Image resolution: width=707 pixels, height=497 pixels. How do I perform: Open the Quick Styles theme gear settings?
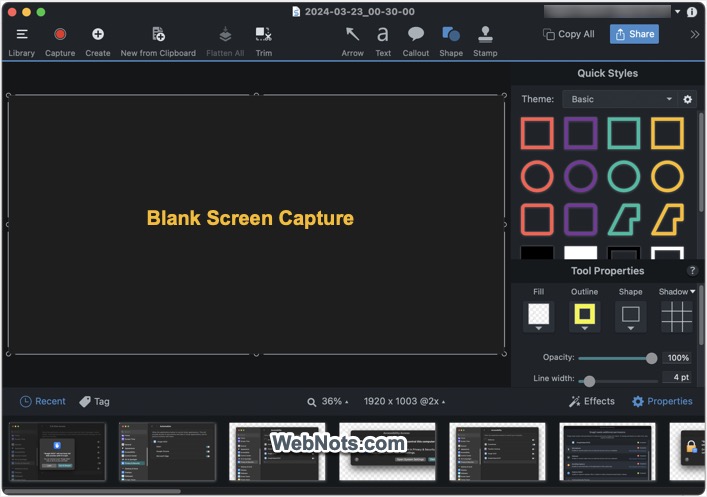tap(687, 99)
